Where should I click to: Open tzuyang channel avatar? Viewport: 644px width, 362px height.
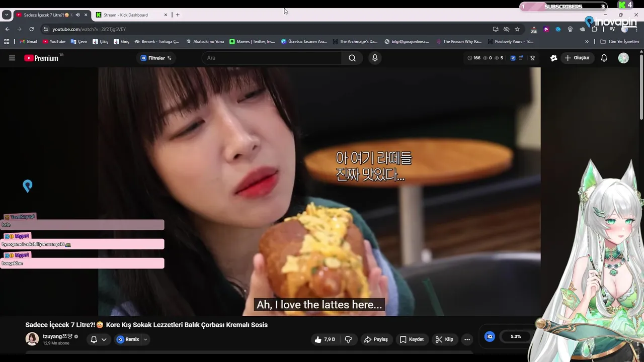click(x=32, y=339)
